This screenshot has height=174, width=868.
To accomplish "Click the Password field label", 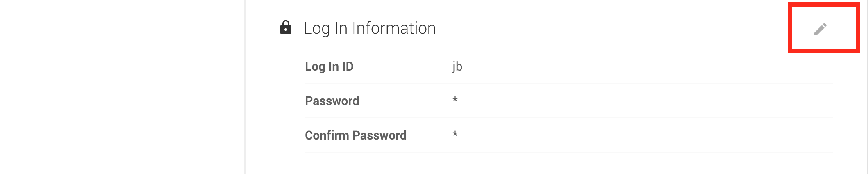I will [x=332, y=101].
